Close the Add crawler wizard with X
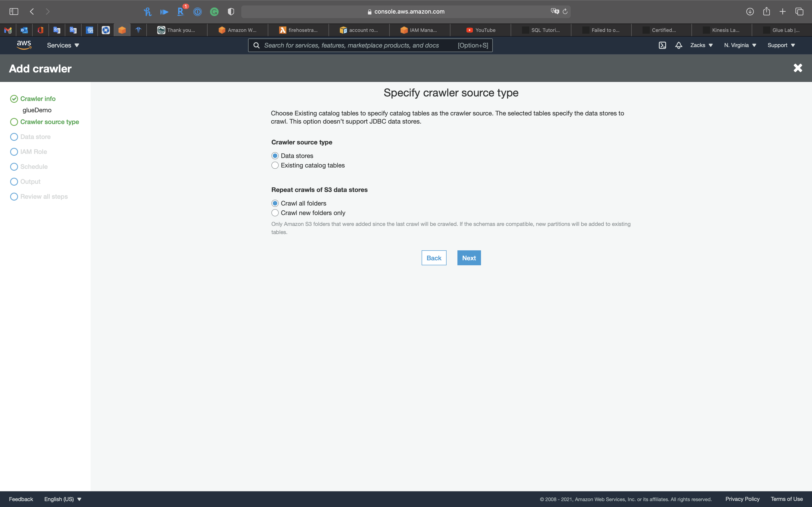812x507 pixels. click(x=797, y=68)
